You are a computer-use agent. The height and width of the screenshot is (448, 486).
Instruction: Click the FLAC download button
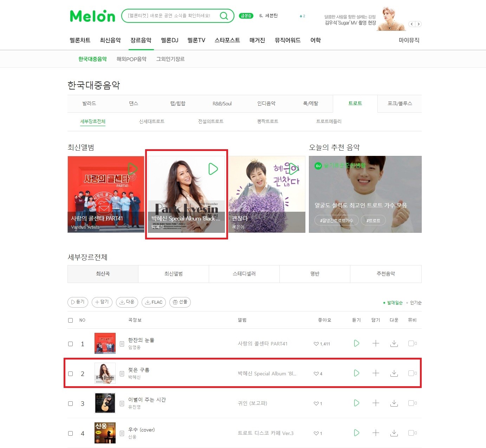[154, 302]
